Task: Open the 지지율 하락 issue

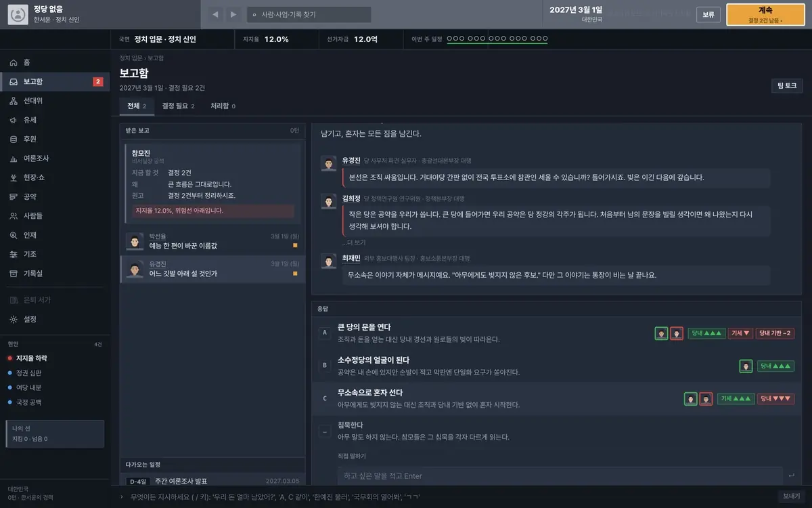Action: pyautogui.click(x=55, y=358)
